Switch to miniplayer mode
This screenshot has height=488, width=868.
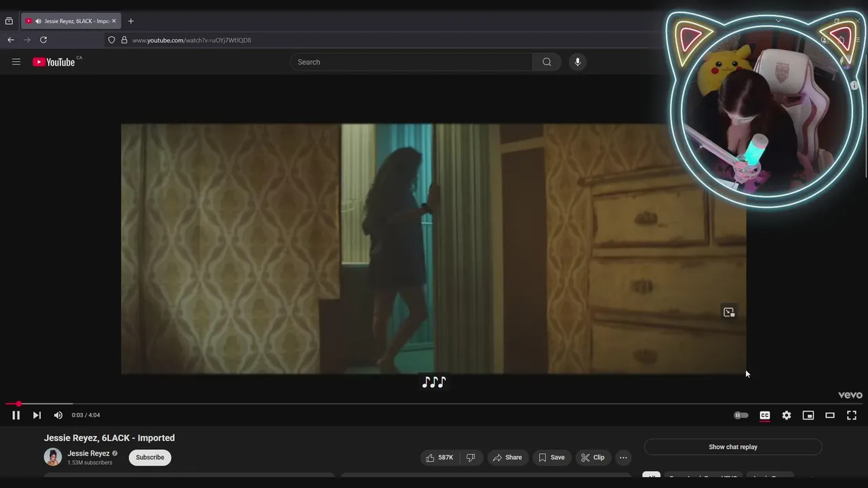[808, 415]
